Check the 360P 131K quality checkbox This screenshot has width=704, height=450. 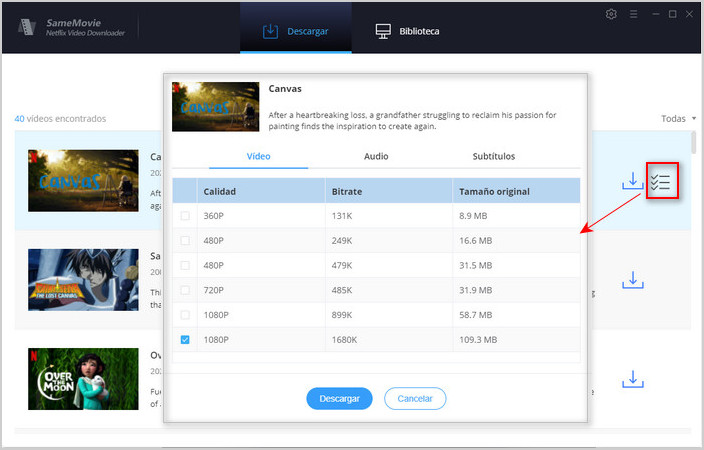[x=185, y=216]
